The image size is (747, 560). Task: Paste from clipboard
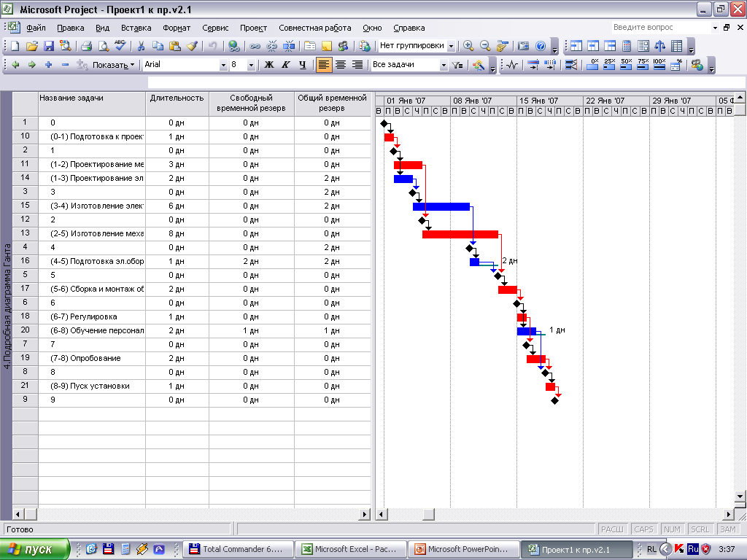[x=175, y=46]
